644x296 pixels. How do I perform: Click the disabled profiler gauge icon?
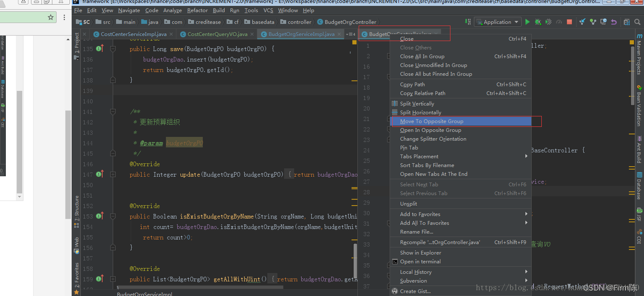pos(559,22)
